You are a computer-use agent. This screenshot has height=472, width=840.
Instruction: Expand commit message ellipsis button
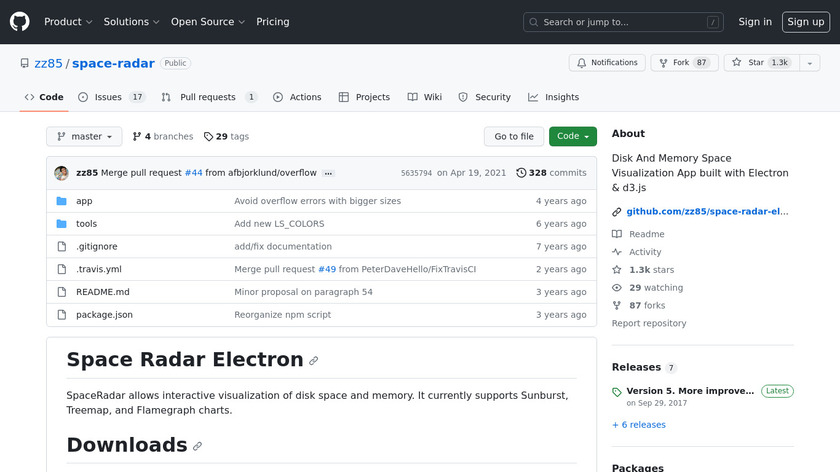(328, 173)
